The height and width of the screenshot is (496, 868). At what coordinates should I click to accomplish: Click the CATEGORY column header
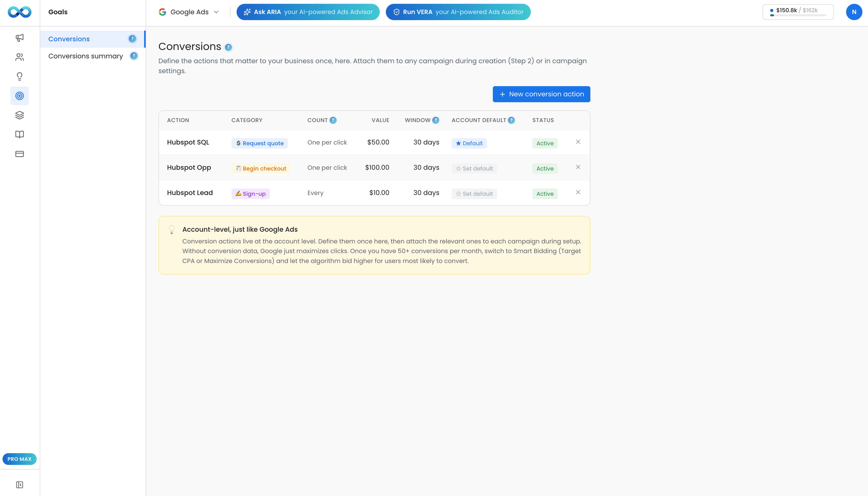pyautogui.click(x=247, y=120)
